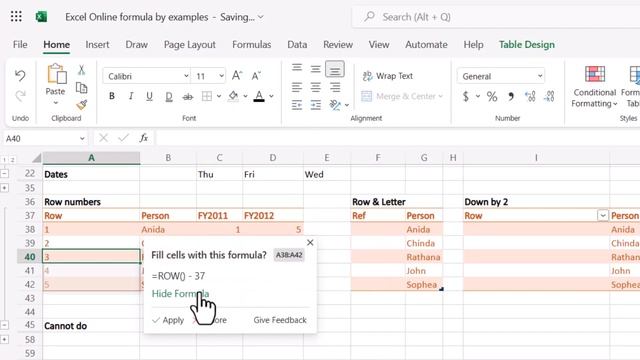Align text to top
This screenshot has width=640, height=360.
[x=297, y=68]
